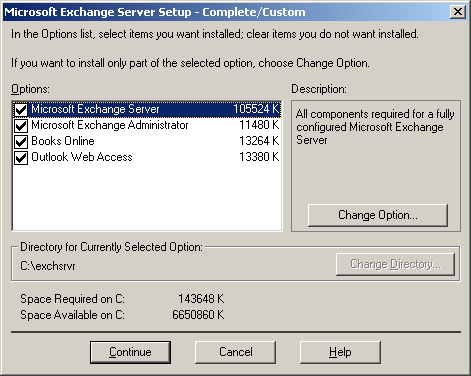Screen dimensions: 471x376
Task: Click the Description: label
Action: pyautogui.click(x=319, y=89)
